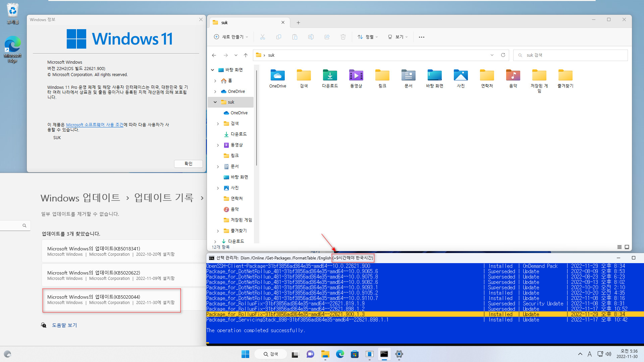Screen dimensions: 644x362
Task: Click the Windows Start button
Action: 245,354
